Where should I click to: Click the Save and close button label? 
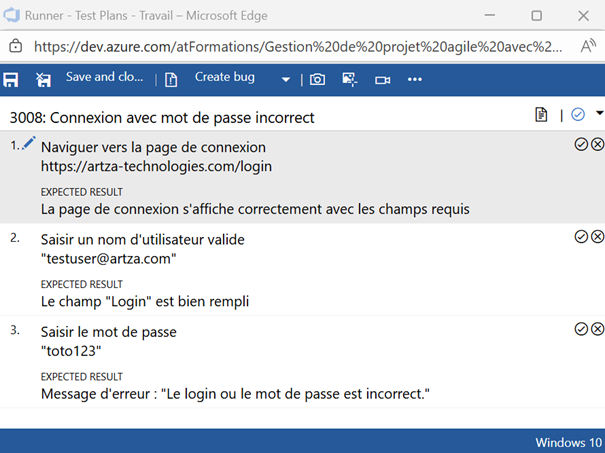pyautogui.click(x=104, y=77)
